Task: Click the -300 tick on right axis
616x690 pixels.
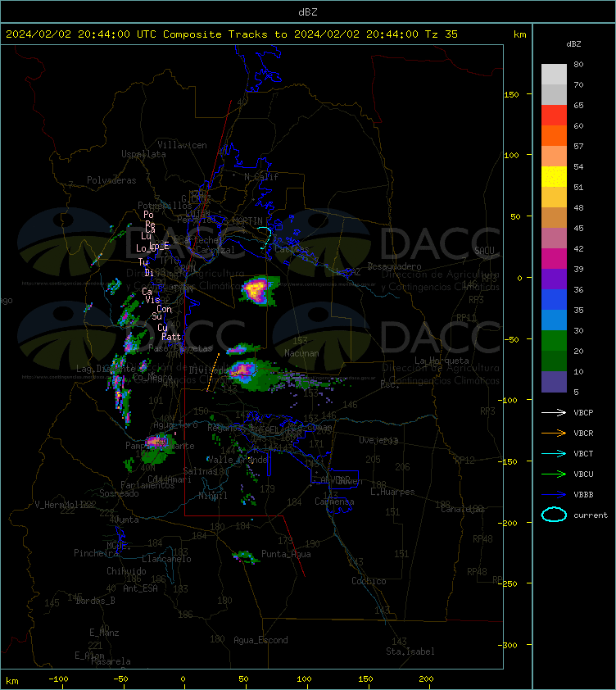Action: [508, 645]
